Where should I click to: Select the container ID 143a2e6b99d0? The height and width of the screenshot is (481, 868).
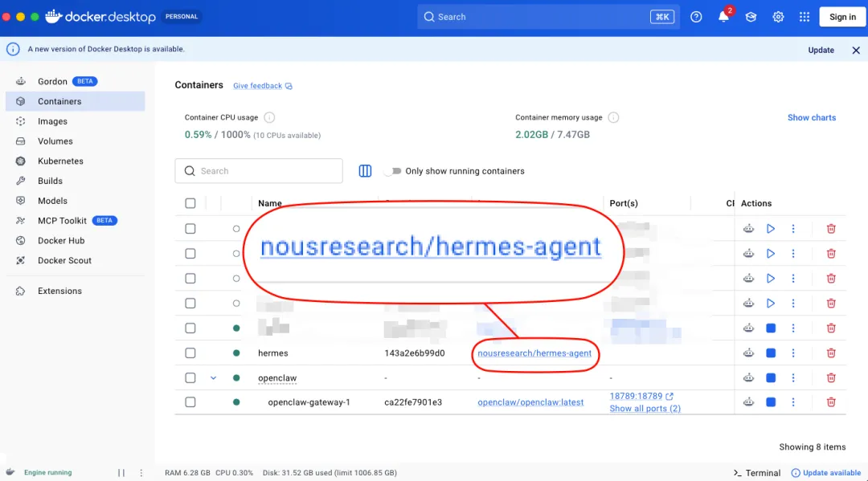coord(414,353)
